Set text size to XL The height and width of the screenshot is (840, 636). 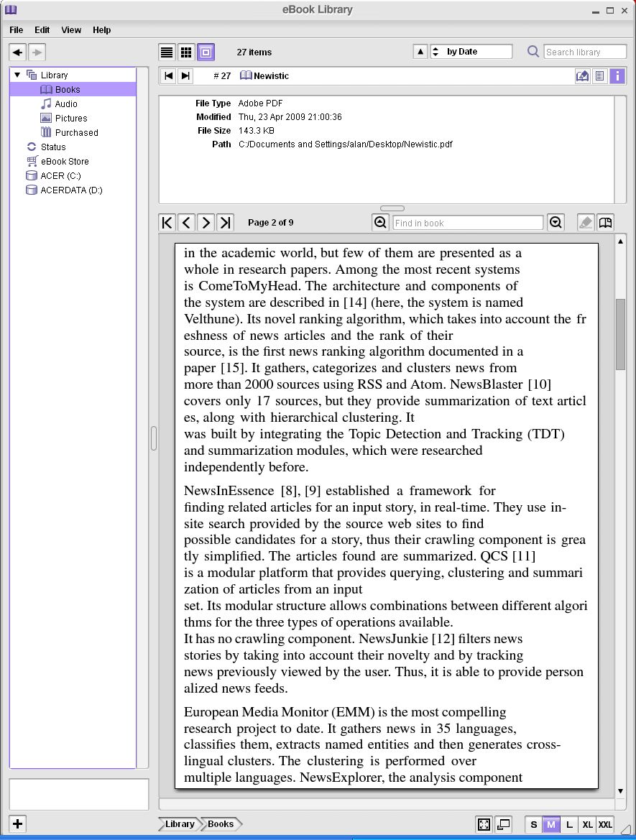587,824
